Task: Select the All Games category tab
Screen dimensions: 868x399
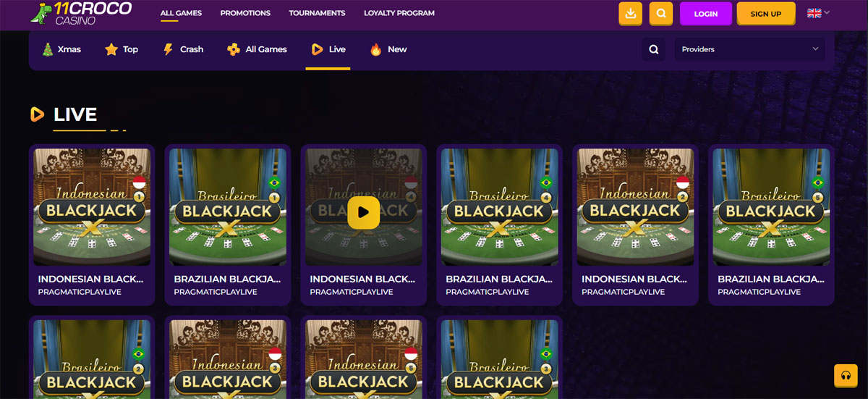Action: (257, 49)
